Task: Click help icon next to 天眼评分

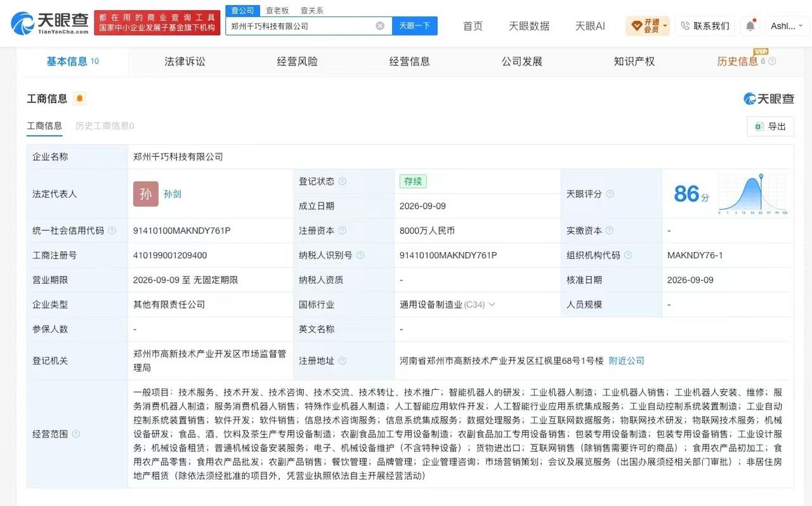Action: coord(610,194)
